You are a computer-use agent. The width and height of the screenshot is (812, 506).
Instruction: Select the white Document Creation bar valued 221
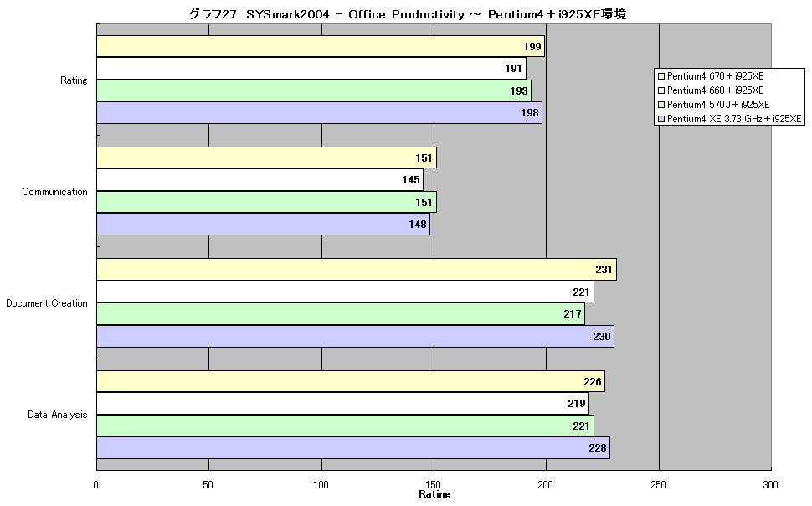click(x=346, y=292)
